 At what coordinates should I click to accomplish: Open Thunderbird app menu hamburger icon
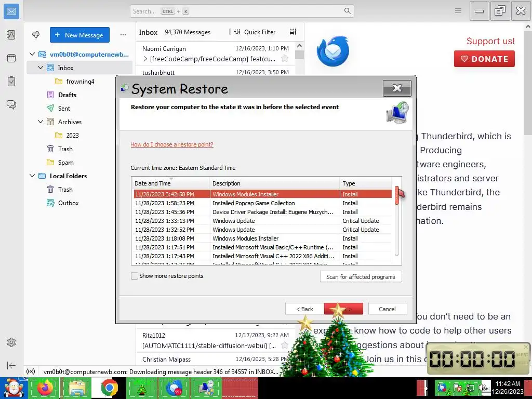click(x=458, y=11)
